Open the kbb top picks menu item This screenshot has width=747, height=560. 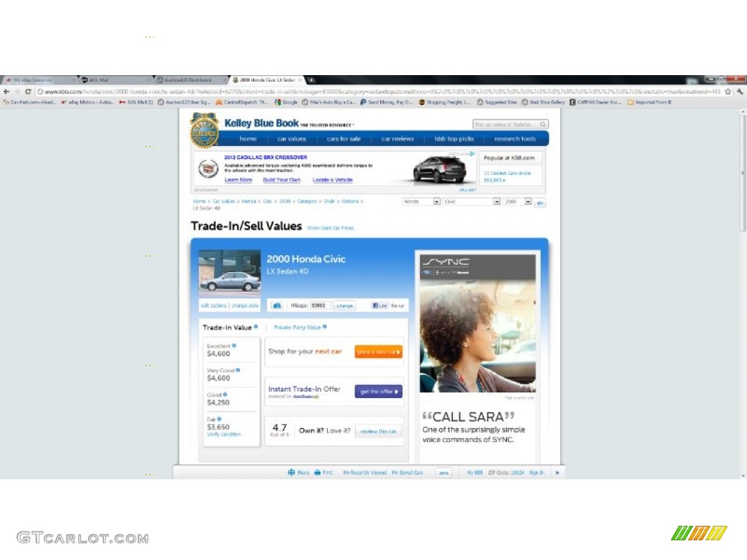click(x=454, y=139)
